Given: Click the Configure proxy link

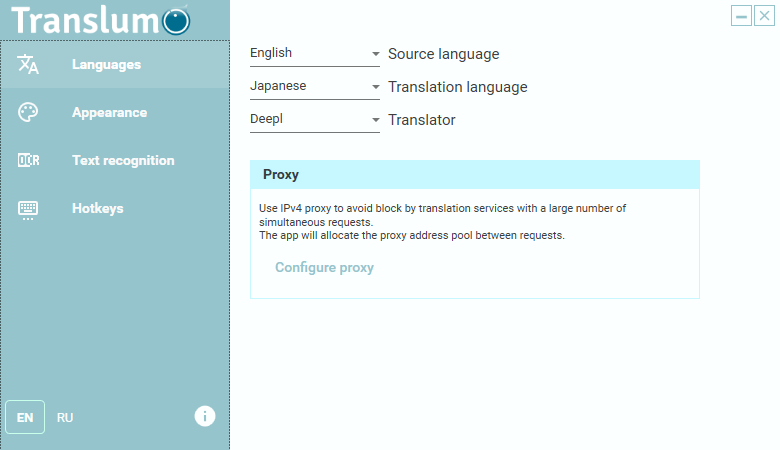Looking at the screenshot, I should click(x=324, y=268).
